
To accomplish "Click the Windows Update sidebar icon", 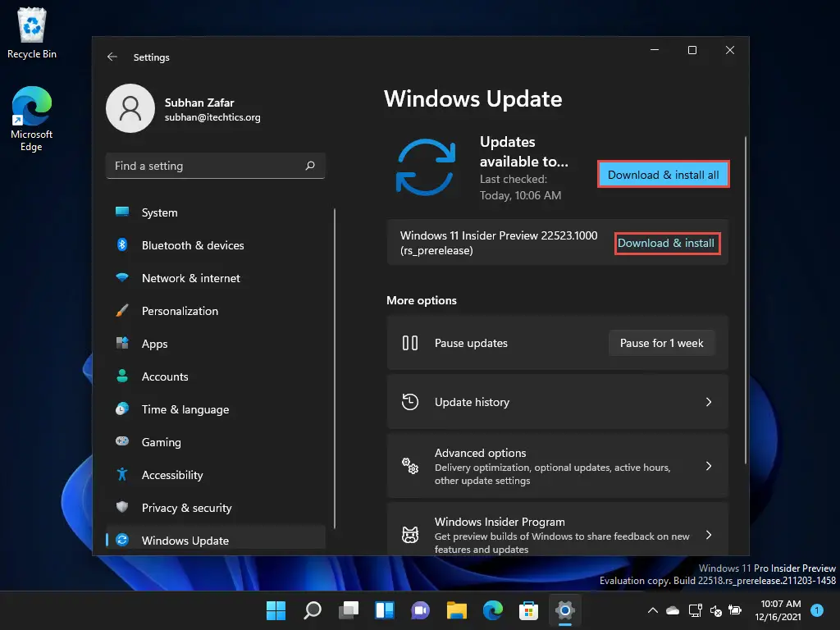I will 122,540.
